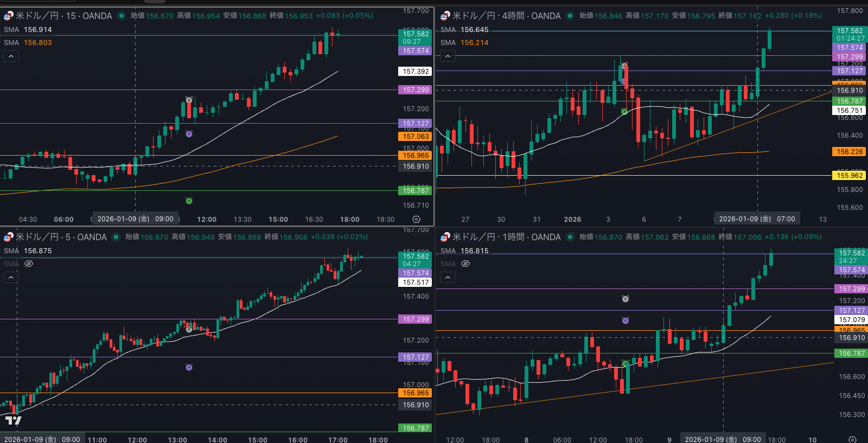Click green market status dot in 5-minute chart
The image size is (868, 443).
coord(116,237)
